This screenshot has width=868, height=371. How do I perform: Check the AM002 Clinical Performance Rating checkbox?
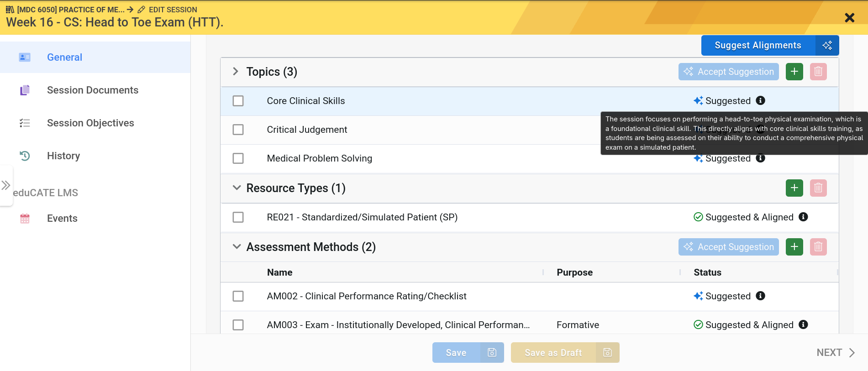coord(238,296)
